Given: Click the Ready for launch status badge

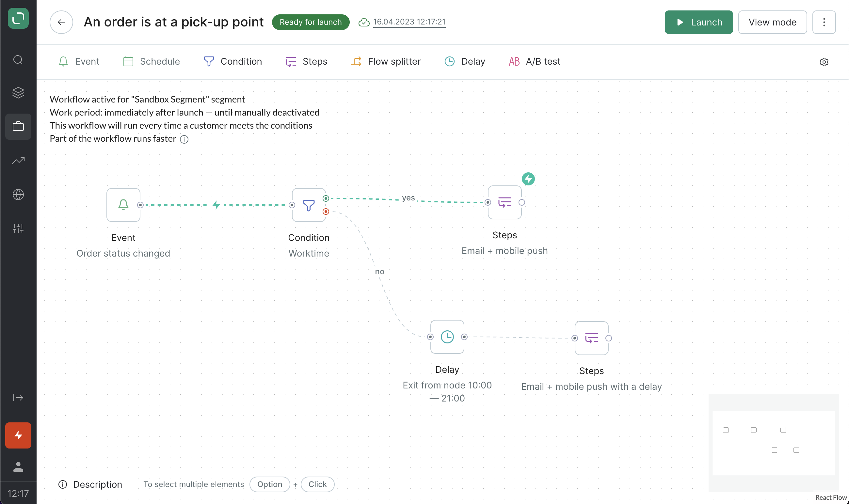Looking at the screenshot, I should pos(311,22).
